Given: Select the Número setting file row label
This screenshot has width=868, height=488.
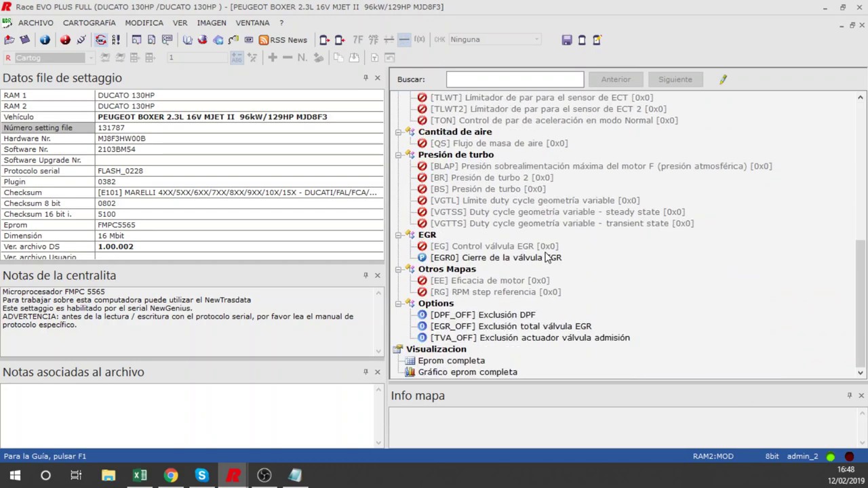Looking at the screenshot, I should (47, 127).
